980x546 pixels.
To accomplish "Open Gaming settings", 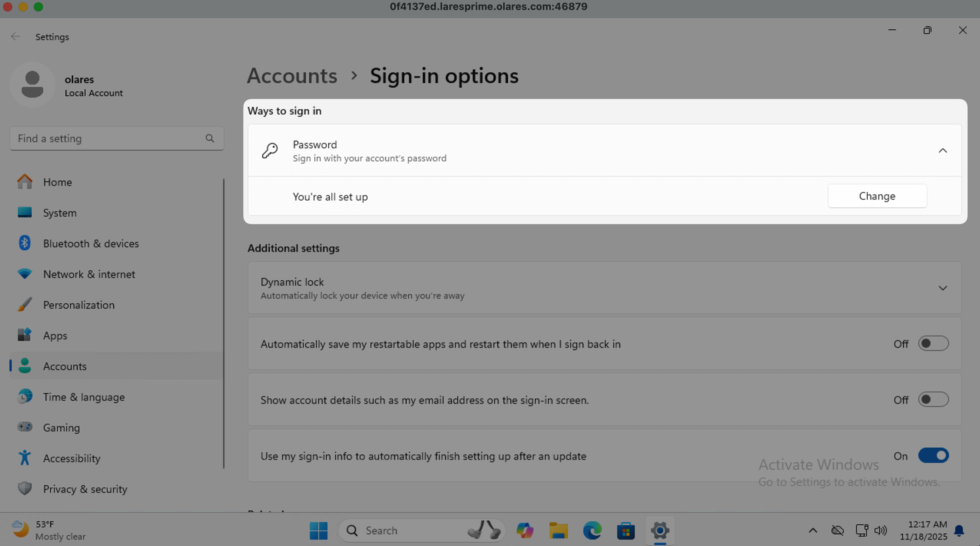I will [x=61, y=427].
